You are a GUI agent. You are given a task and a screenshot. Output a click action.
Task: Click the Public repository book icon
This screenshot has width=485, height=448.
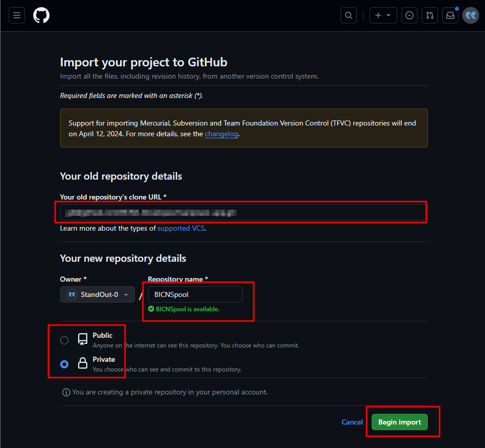tap(83, 339)
